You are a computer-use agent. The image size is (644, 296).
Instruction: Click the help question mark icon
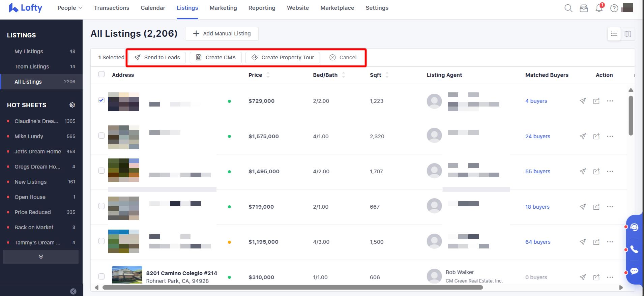[614, 8]
